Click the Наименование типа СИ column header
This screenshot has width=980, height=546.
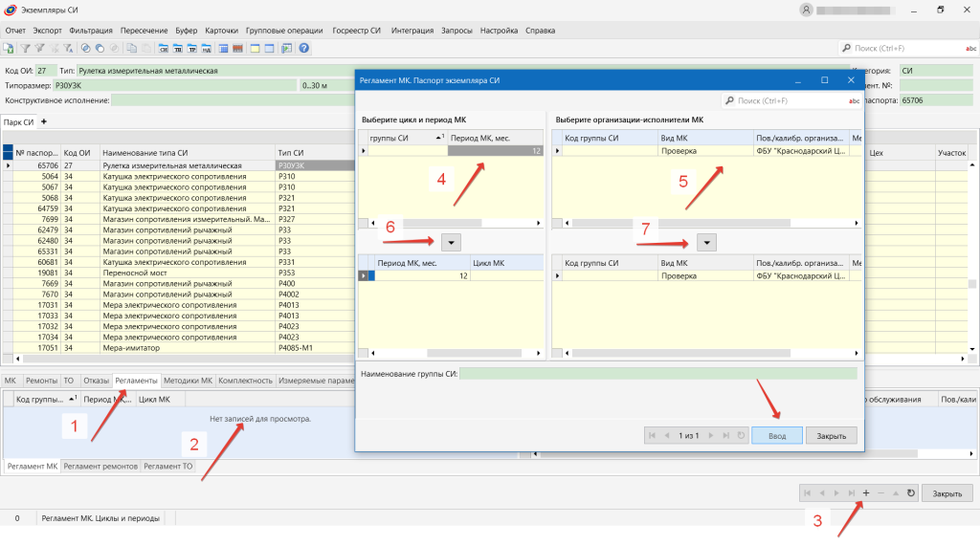187,152
